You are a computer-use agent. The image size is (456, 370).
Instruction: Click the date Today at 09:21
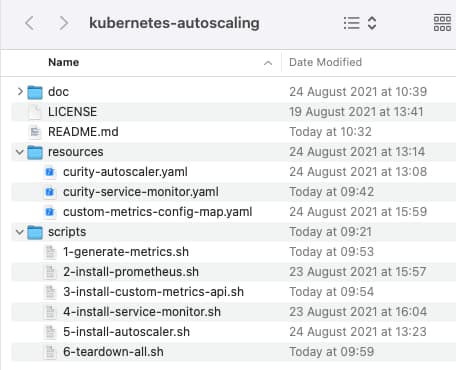(330, 232)
